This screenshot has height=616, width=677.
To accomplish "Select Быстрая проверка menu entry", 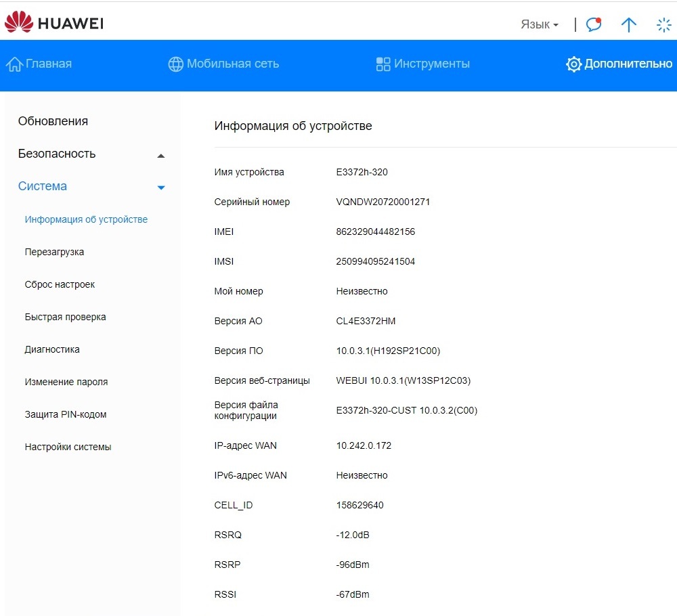I will (65, 317).
